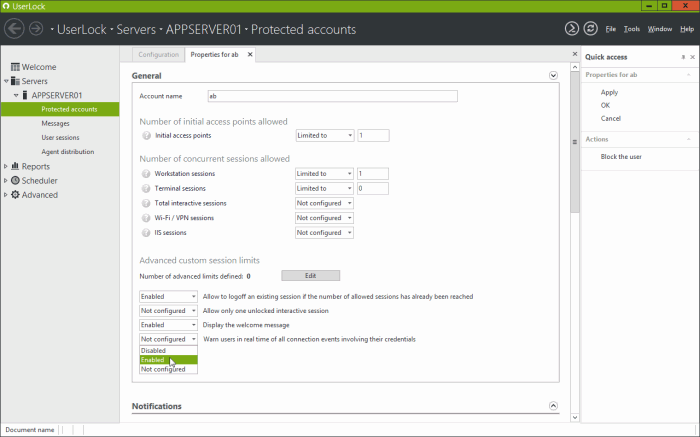Expand the Notifications section
700x437 pixels.
[553, 406]
